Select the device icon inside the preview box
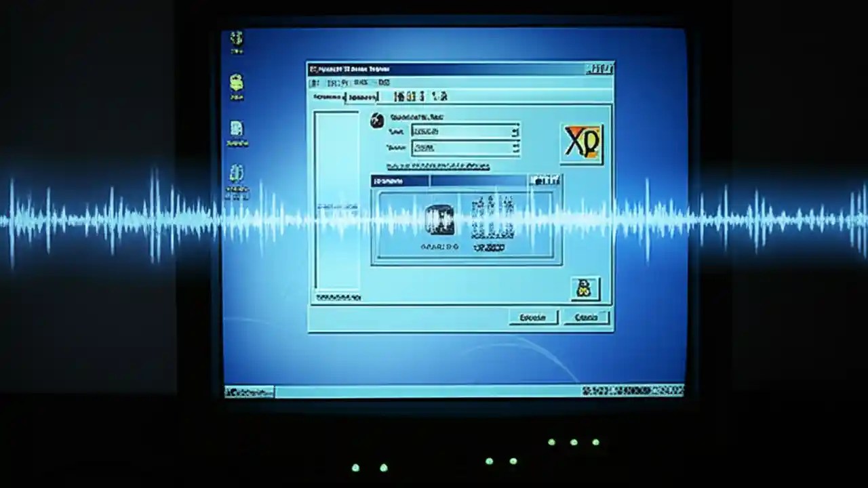 pyautogui.click(x=439, y=220)
